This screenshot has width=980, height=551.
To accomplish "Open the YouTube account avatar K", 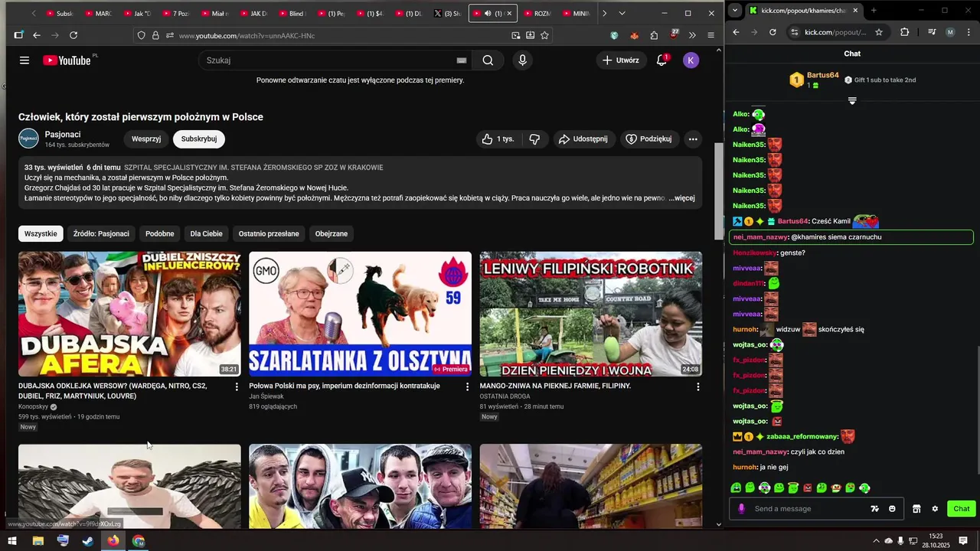I will [x=691, y=60].
